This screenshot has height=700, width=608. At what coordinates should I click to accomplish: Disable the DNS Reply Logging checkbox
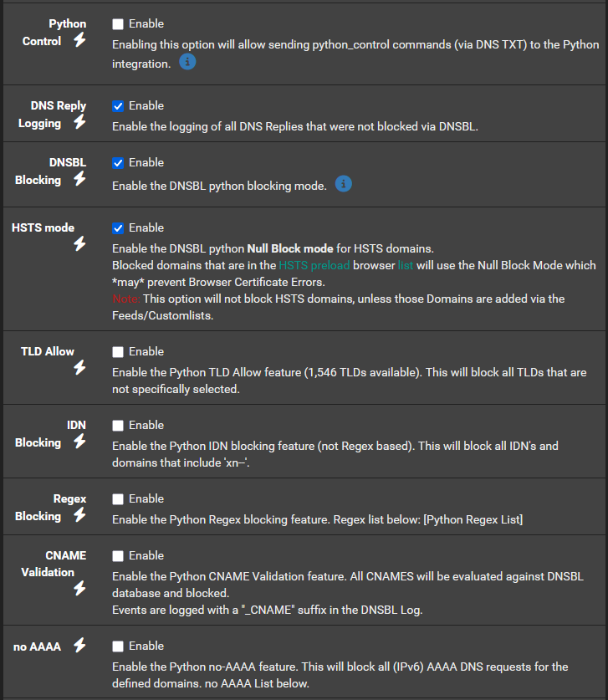118,106
